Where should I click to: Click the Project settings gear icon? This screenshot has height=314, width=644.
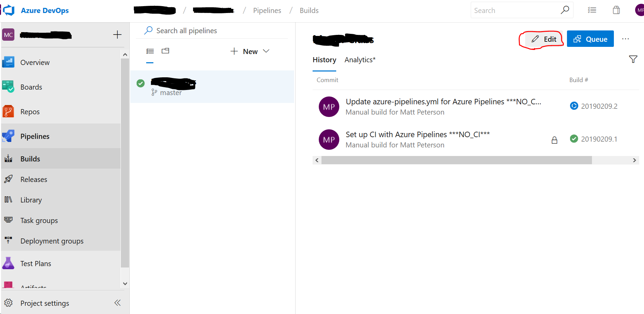pyautogui.click(x=9, y=303)
